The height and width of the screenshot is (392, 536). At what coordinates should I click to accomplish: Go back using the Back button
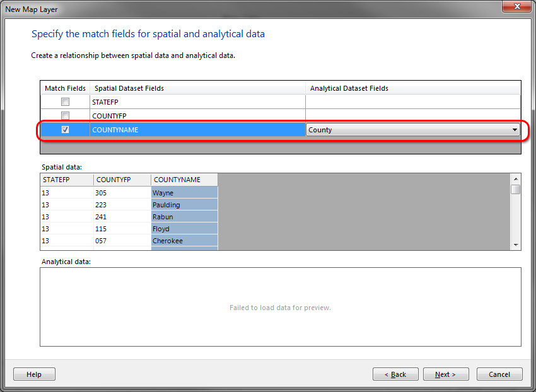click(x=395, y=374)
